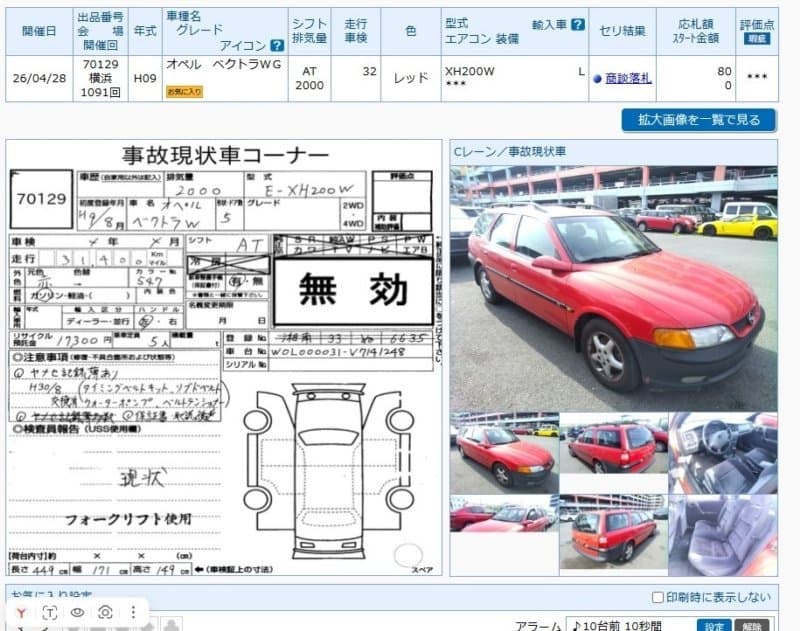Open the three-dot more options menu
The height and width of the screenshot is (631, 800).
point(133,612)
